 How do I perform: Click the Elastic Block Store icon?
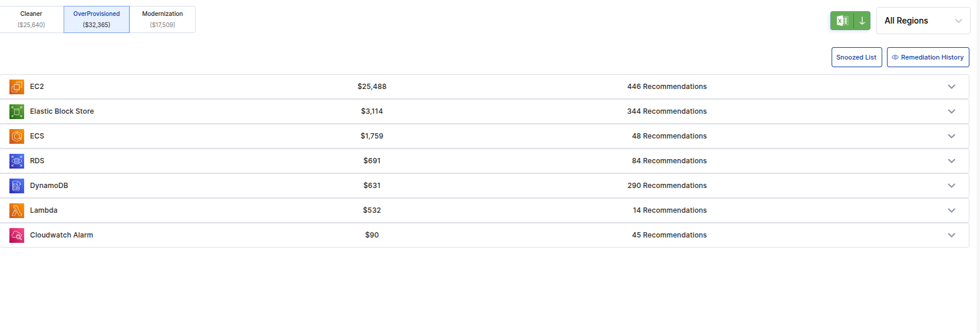tap(16, 111)
